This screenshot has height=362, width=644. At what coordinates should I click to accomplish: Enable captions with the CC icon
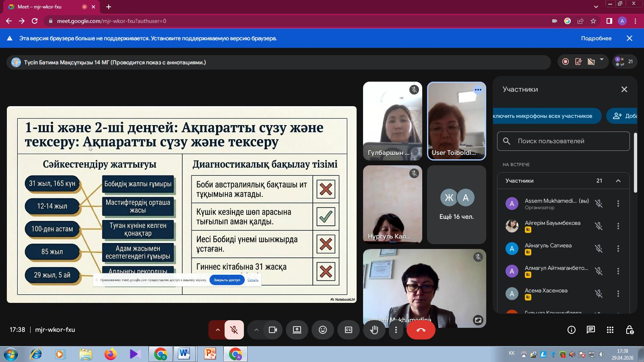coord(348,329)
